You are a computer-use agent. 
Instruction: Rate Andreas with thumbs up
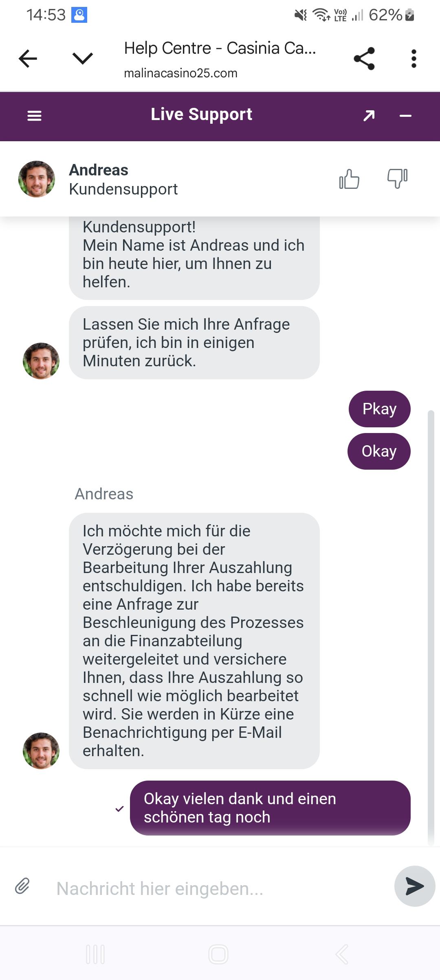(349, 179)
